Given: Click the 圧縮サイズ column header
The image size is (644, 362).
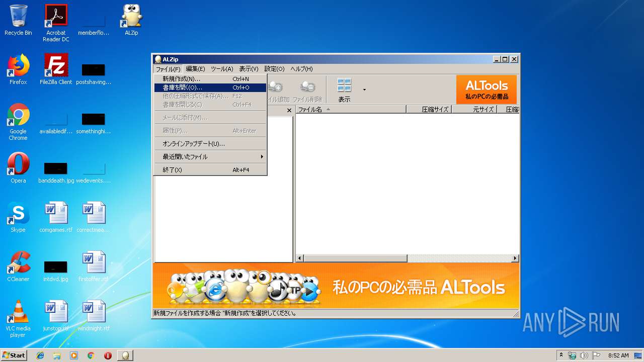Looking at the screenshot, I should [x=429, y=109].
